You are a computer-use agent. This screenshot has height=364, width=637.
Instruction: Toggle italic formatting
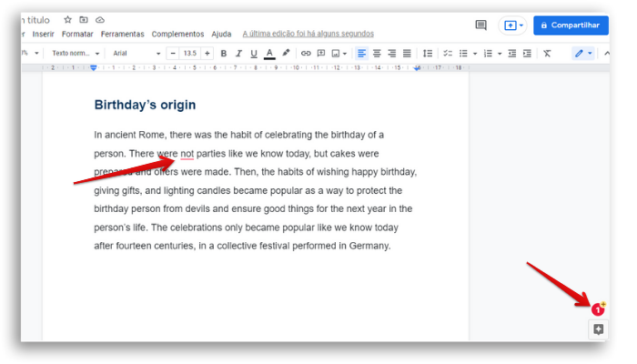[238, 53]
